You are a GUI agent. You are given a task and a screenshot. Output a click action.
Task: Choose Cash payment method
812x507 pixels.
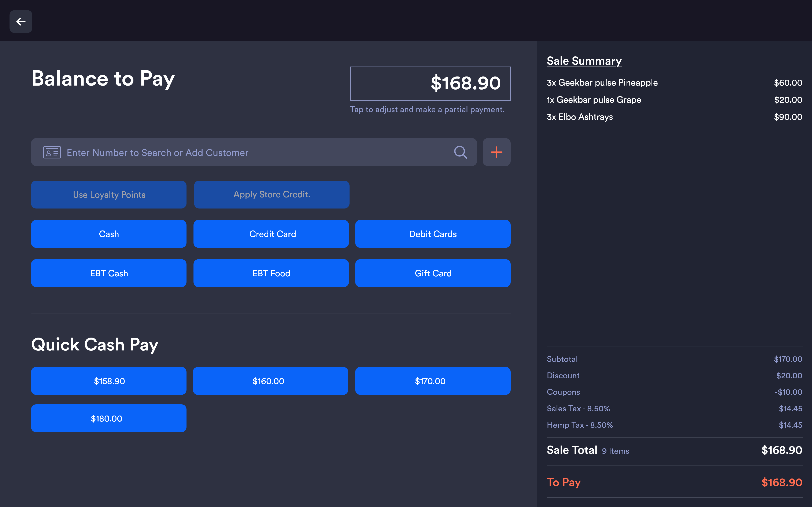(109, 234)
